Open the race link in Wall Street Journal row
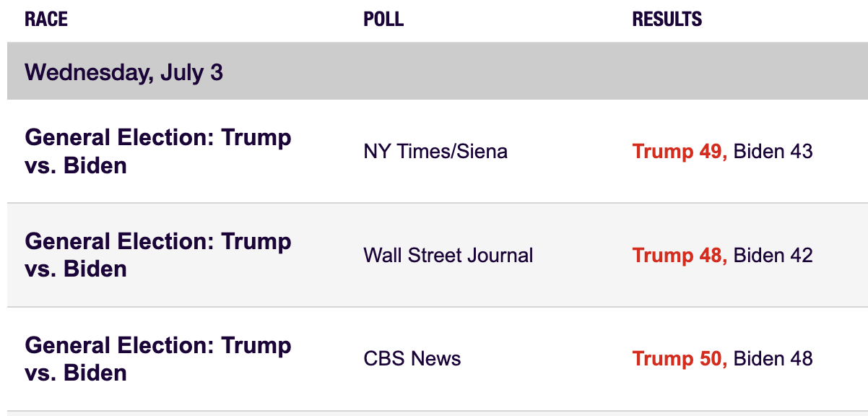The height and width of the screenshot is (416, 868). pyautogui.click(x=158, y=255)
